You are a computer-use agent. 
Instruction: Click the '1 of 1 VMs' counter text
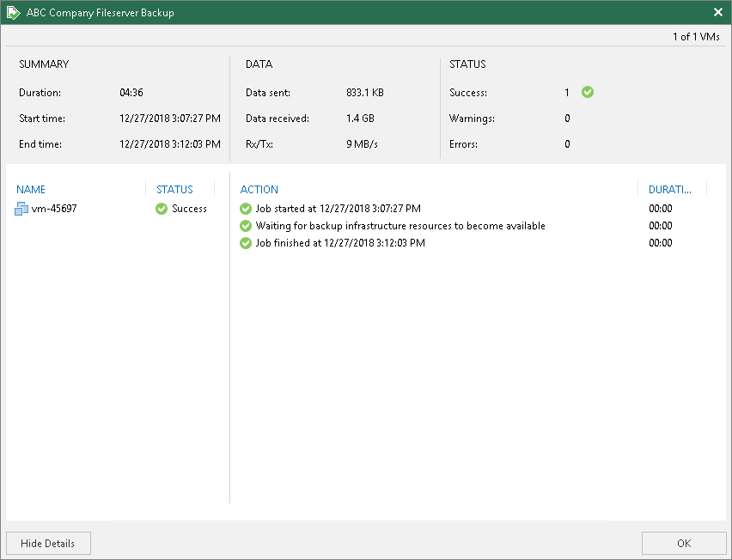[x=696, y=37]
